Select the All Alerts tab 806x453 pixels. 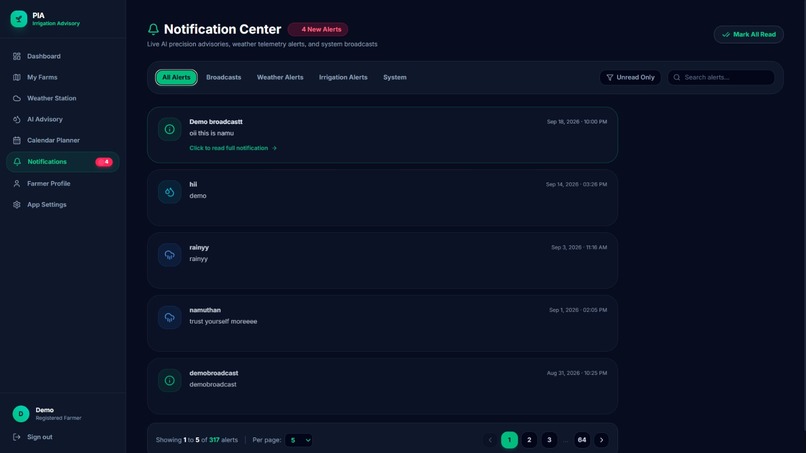coord(176,77)
